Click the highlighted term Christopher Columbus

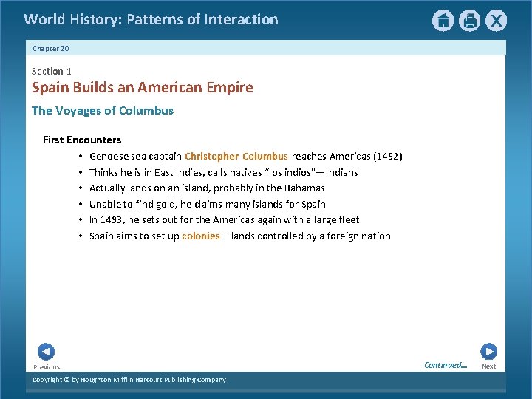click(236, 157)
